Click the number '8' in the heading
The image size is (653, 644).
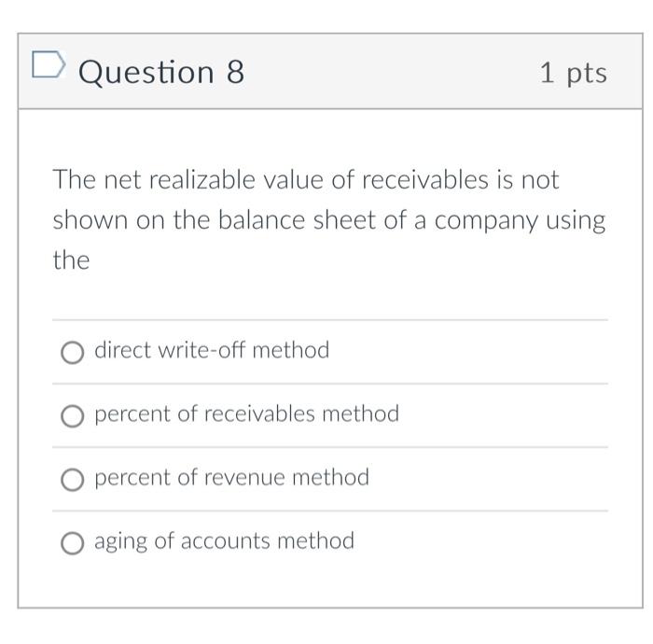234,72
